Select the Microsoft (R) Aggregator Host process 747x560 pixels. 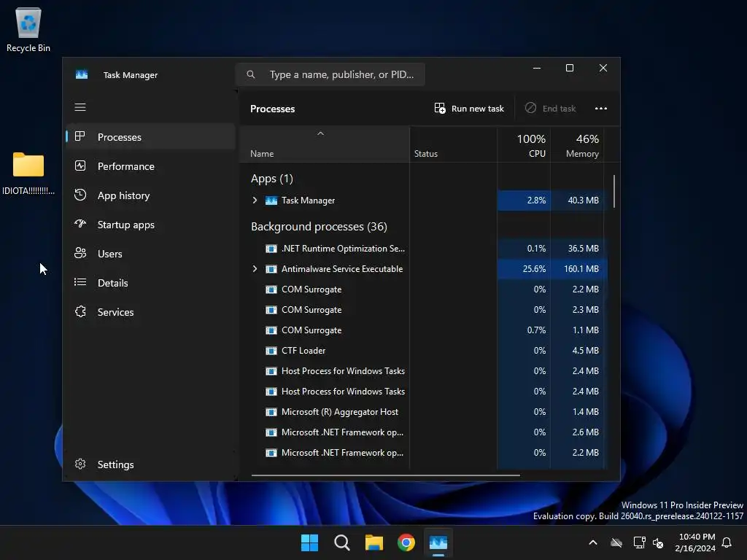coord(424,412)
